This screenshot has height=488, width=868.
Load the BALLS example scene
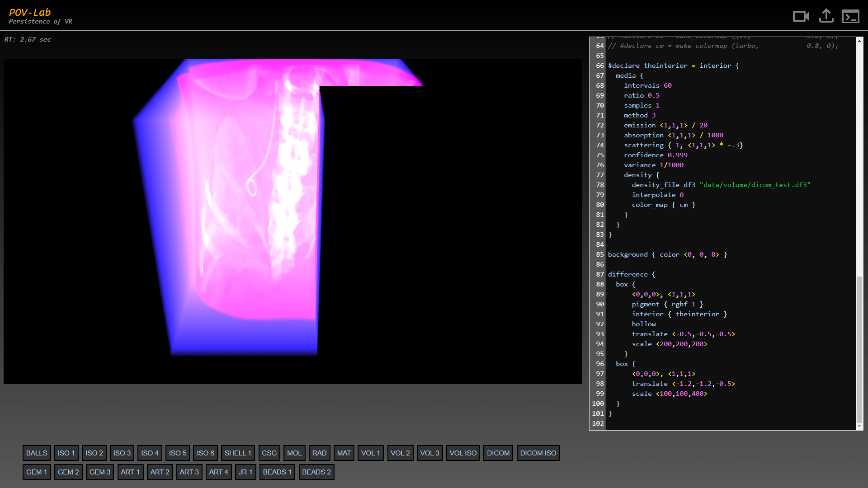tap(37, 453)
